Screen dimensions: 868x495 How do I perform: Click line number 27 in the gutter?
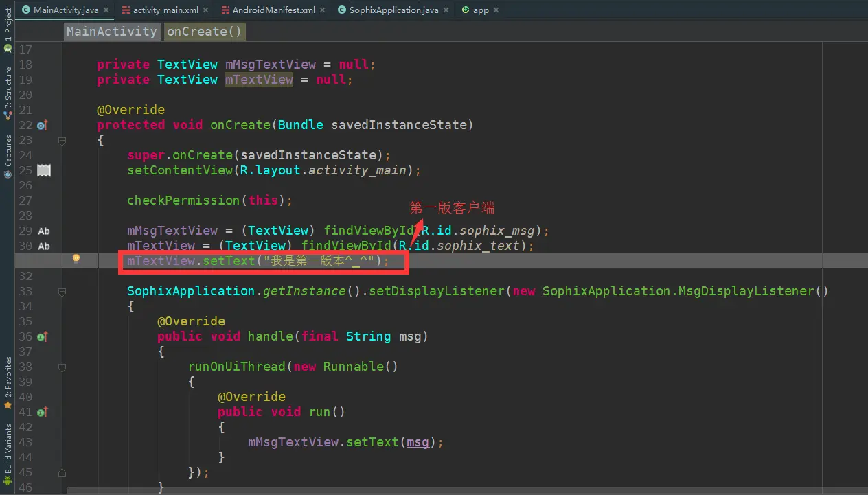coord(25,200)
